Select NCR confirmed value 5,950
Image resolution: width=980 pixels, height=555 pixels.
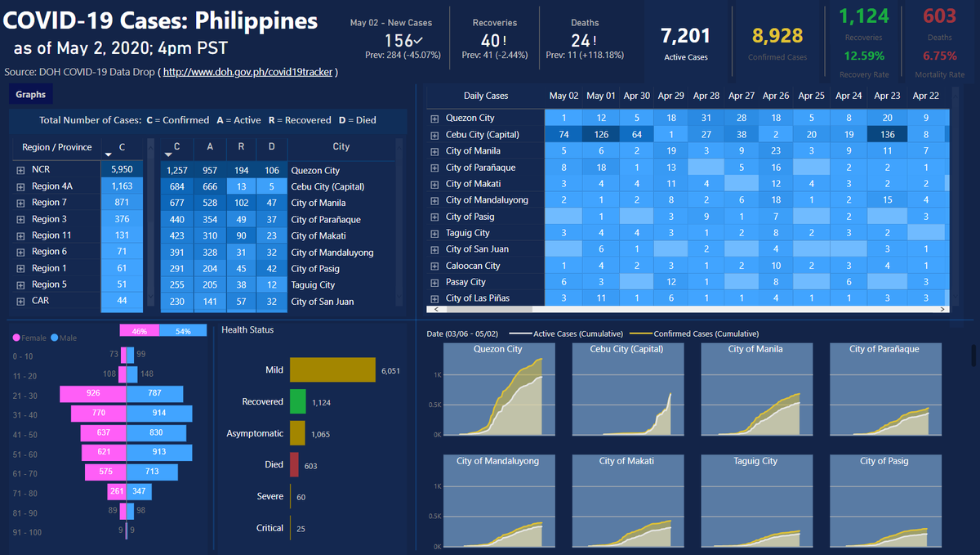coord(122,170)
